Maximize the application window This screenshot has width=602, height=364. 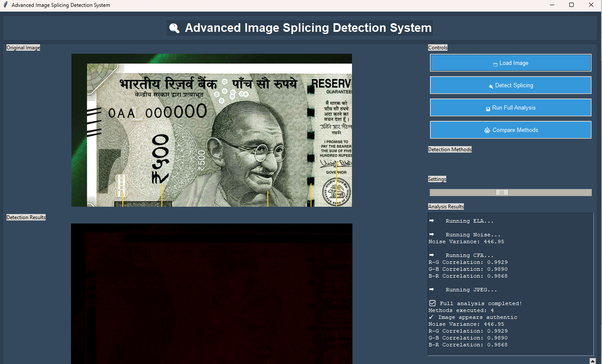coord(571,5)
